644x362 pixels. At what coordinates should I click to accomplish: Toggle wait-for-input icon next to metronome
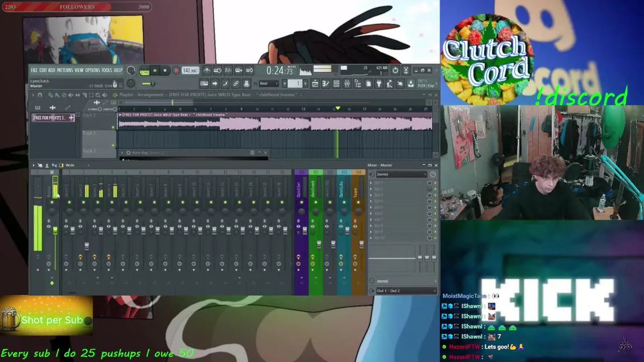pos(217,70)
